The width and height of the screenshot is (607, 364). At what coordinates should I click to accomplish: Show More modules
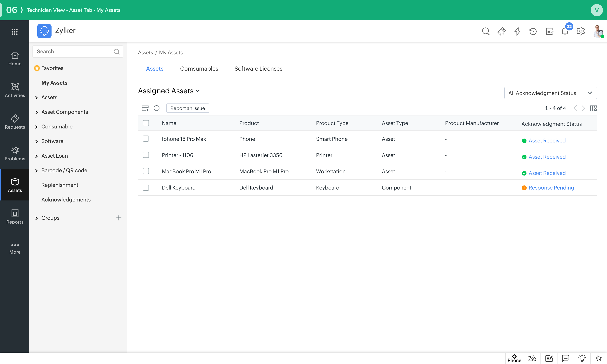pos(15,249)
